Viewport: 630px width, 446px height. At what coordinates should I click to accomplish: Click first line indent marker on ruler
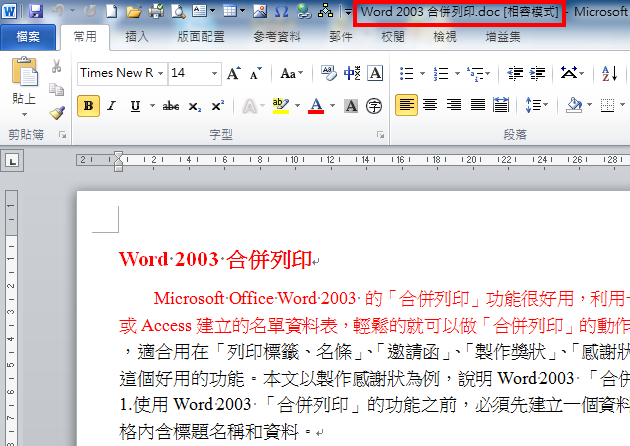[x=118, y=156]
